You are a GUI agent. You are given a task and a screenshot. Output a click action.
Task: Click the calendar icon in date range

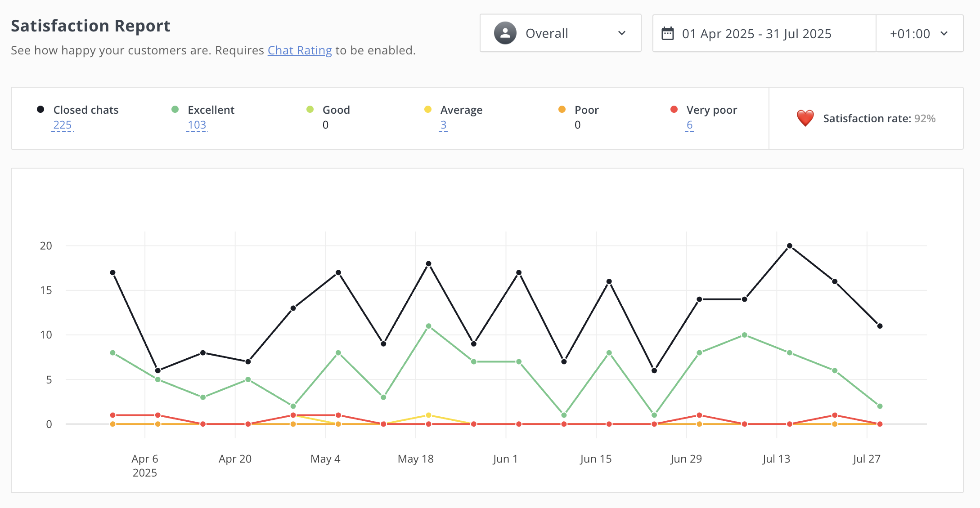[668, 34]
